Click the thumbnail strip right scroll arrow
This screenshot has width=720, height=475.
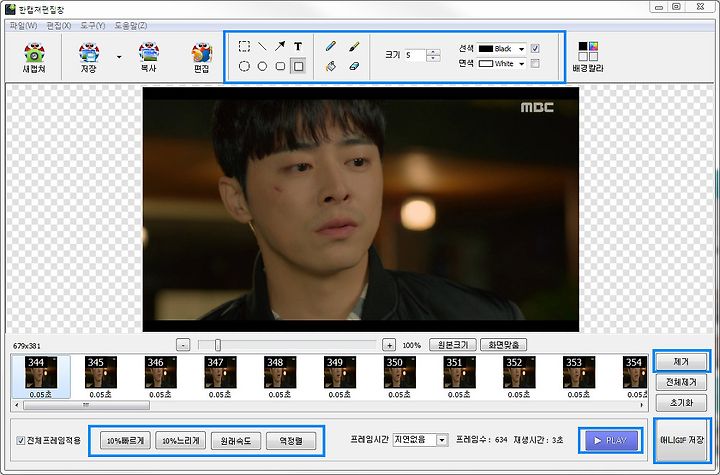point(641,405)
